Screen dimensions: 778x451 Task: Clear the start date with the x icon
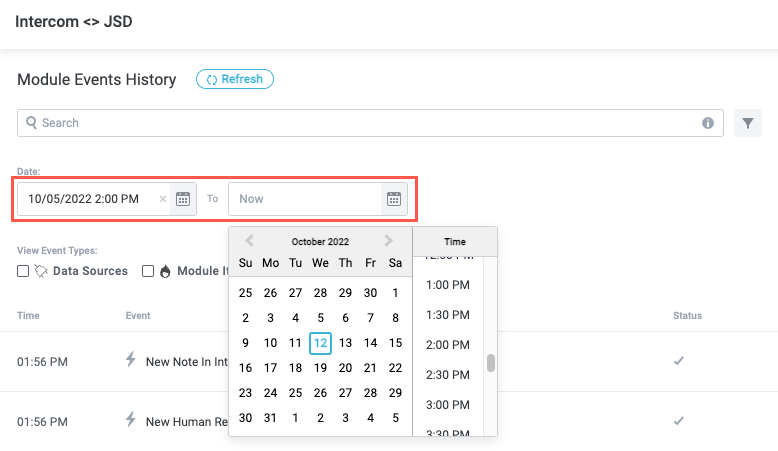163,199
